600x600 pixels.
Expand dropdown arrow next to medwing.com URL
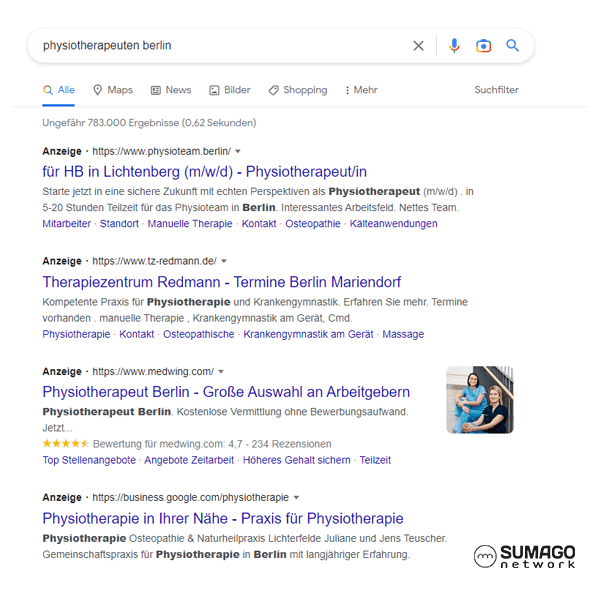tap(221, 372)
